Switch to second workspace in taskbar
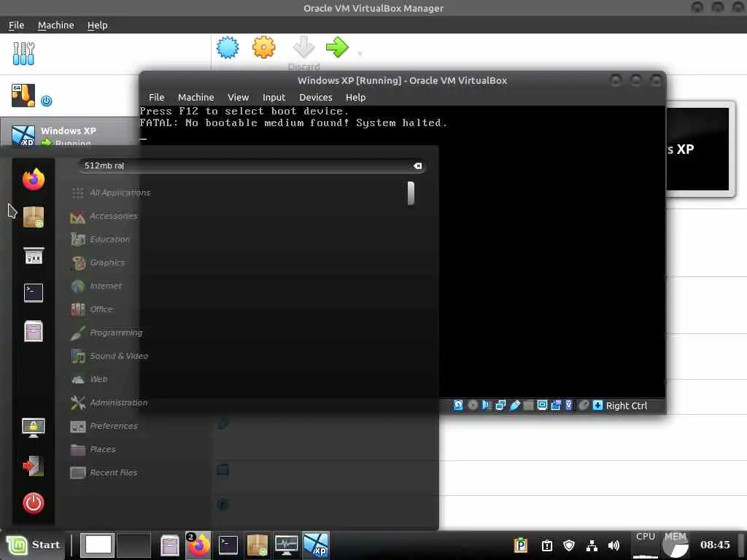 click(x=133, y=545)
